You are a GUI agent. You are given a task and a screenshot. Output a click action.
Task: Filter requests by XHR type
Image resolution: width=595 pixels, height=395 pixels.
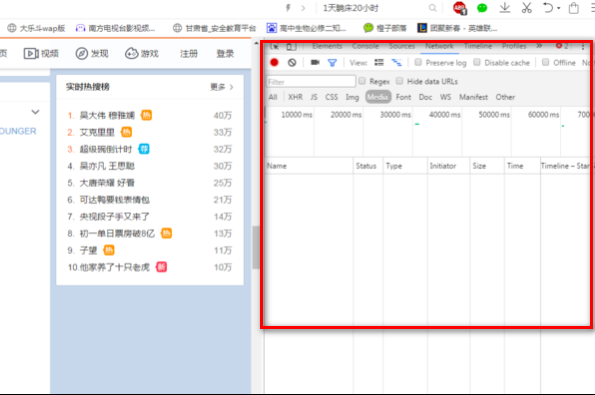[x=295, y=97]
